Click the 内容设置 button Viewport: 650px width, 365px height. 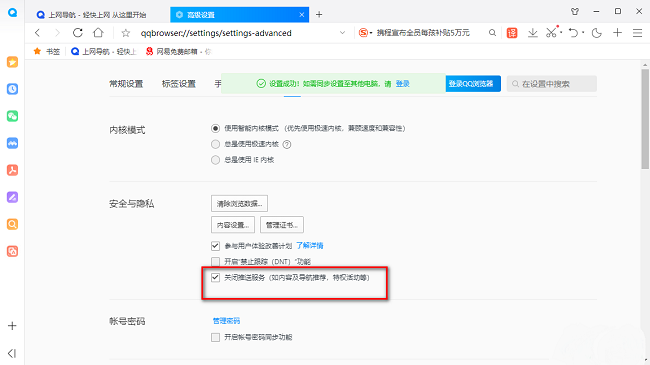click(x=233, y=225)
